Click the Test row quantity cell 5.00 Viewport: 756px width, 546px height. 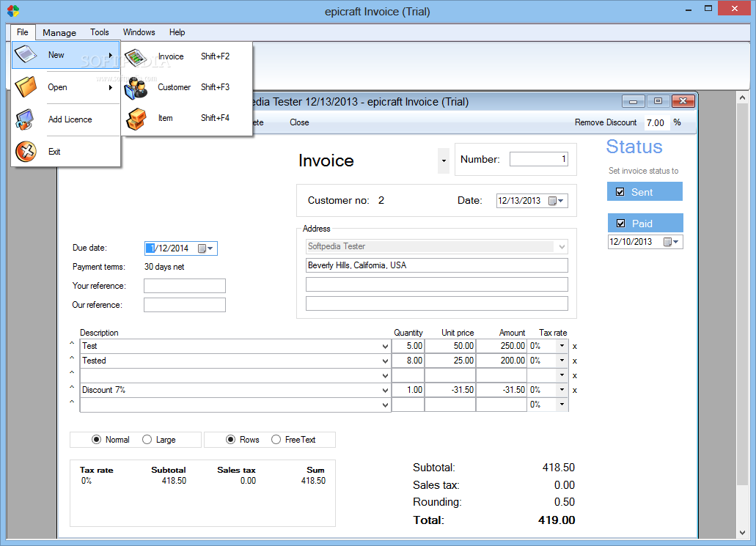(x=408, y=346)
